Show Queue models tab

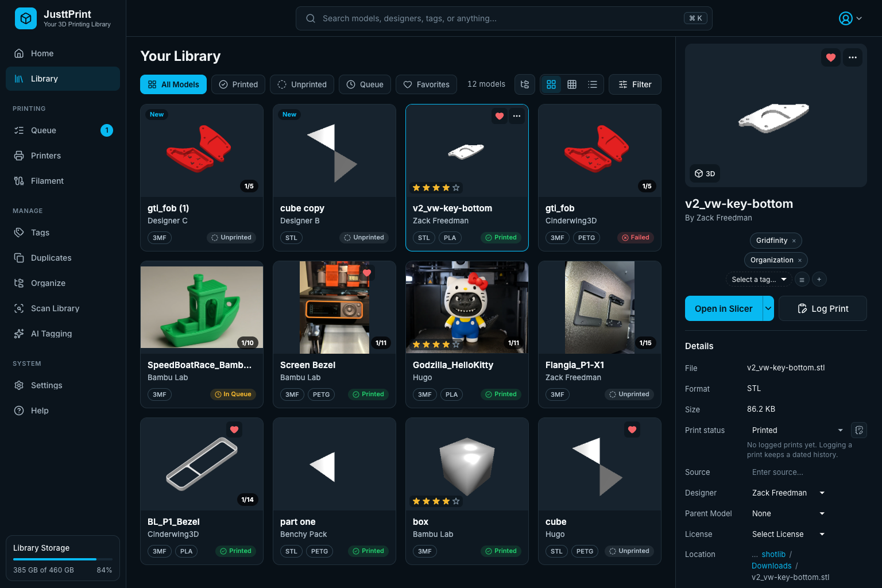tap(365, 84)
